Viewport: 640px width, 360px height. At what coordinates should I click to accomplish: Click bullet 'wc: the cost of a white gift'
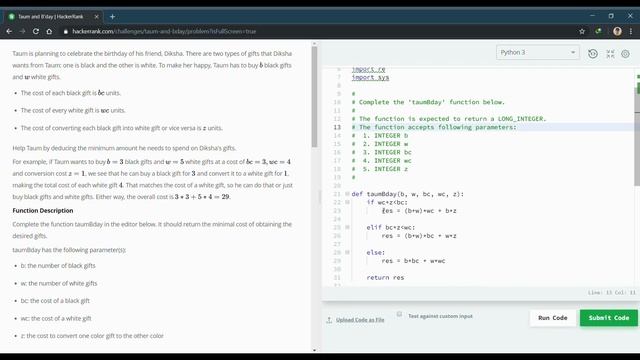coord(56,318)
